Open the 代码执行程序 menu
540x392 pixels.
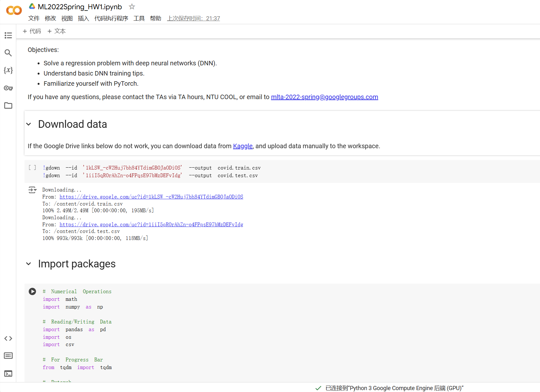tap(111, 18)
